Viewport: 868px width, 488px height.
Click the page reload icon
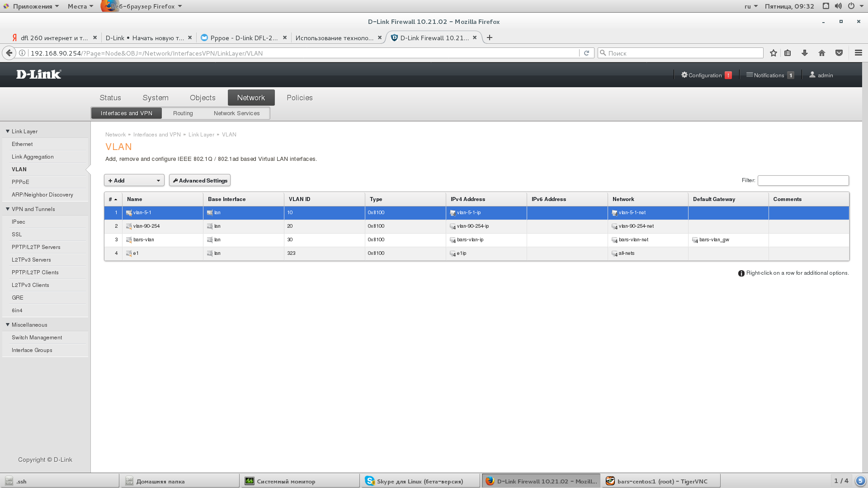(x=586, y=53)
